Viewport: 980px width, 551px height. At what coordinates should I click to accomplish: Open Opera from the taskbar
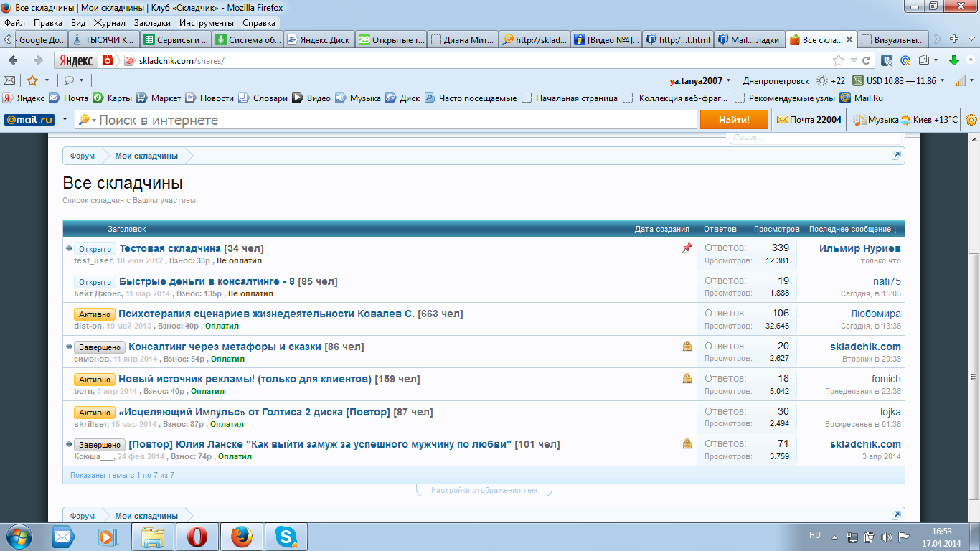click(197, 537)
